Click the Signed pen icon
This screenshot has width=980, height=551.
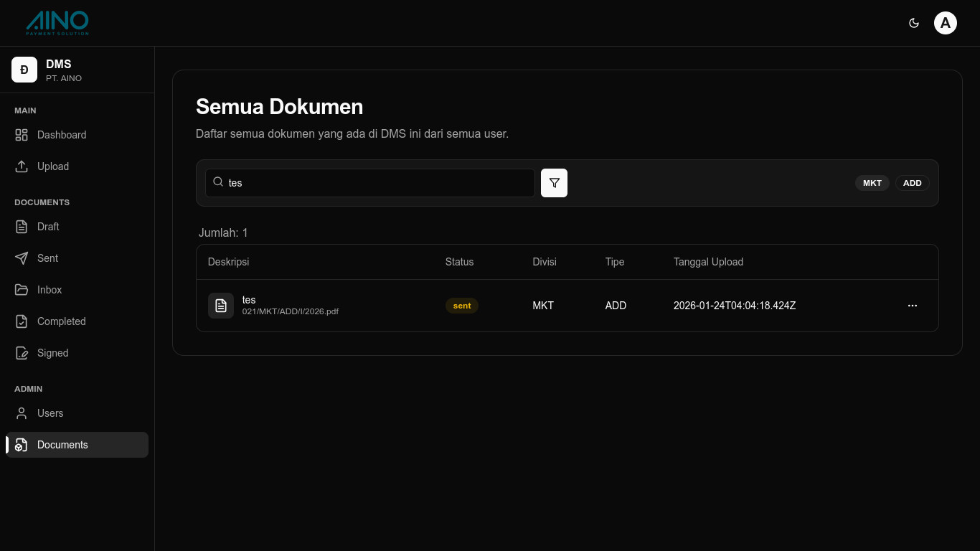pos(22,353)
